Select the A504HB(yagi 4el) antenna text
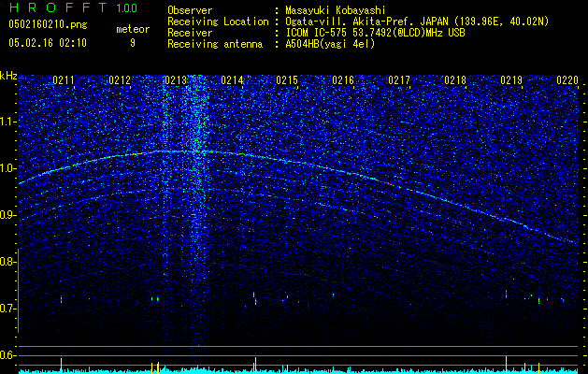This screenshot has width=588, height=374. 330,44
